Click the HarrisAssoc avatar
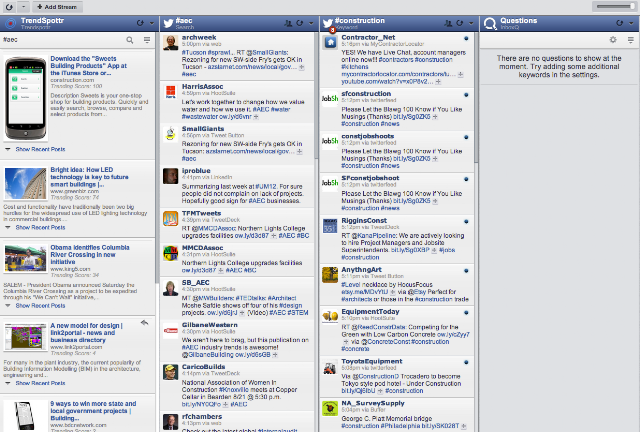Viewport: 640px width, 432px height. (x=170, y=92)
